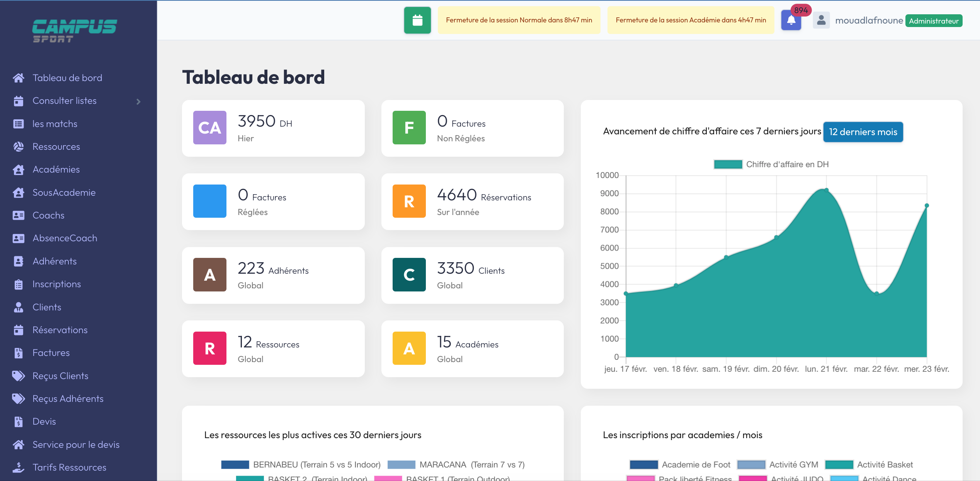The image size is (980, 481).
Task: Click the lun. 21 févr. chart data point
Action: pyautogui.click(x=826, y=190)
